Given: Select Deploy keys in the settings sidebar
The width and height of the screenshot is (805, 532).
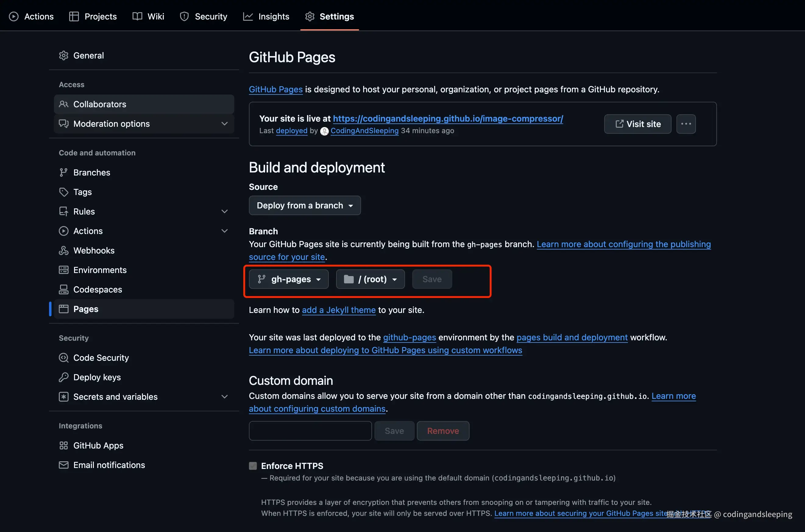Looking at the screenshot, I should (x=144, y=377).
